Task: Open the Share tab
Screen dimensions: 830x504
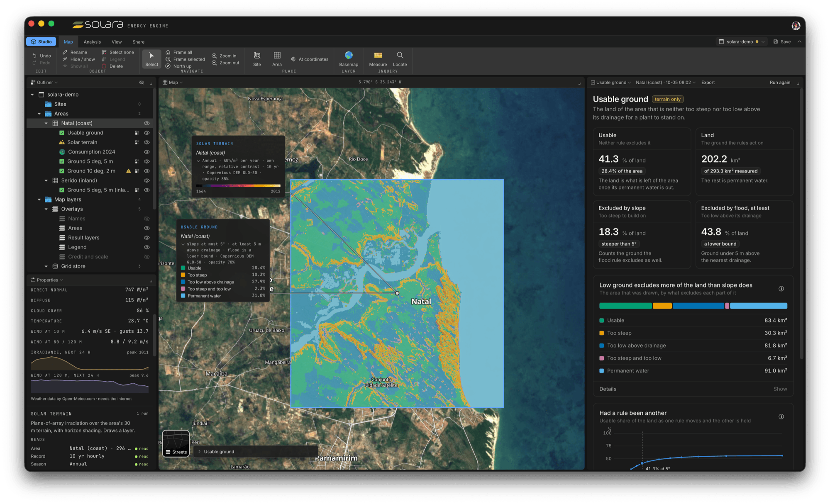Action: click(139, 42)
